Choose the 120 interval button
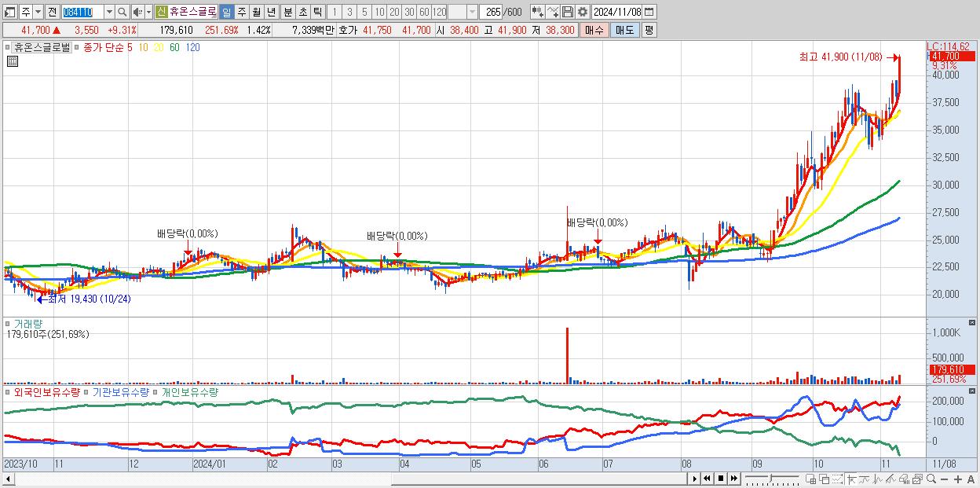The width and height of the screenshot is (980, 488). 440,12
